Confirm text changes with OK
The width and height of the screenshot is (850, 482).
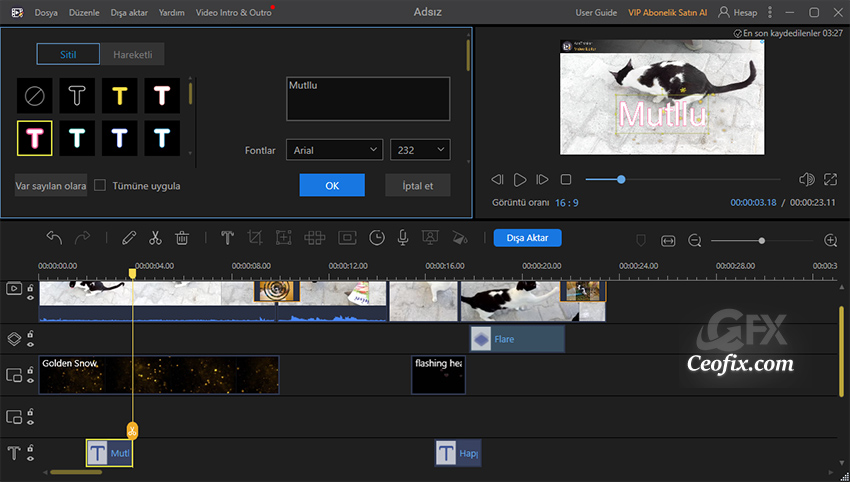coord(332,185)
